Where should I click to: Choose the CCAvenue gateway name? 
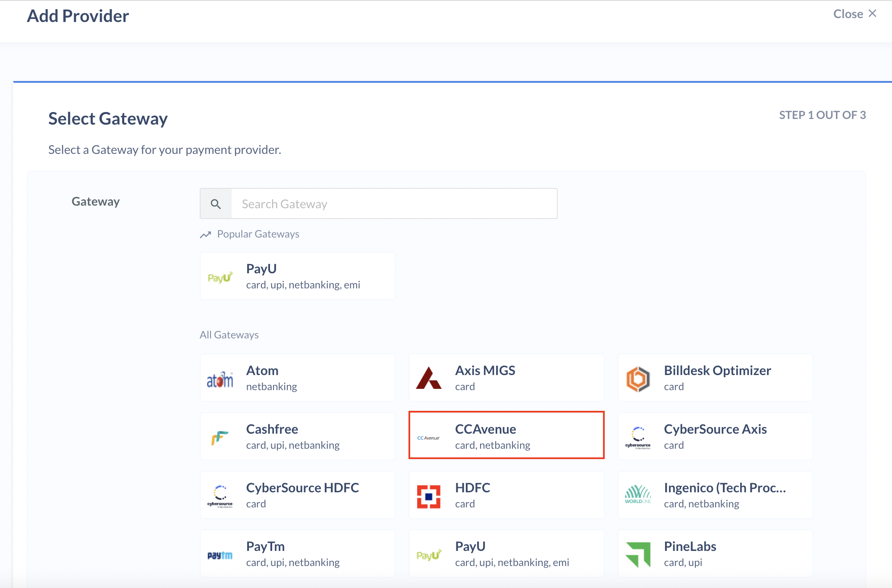pos(486,429)
